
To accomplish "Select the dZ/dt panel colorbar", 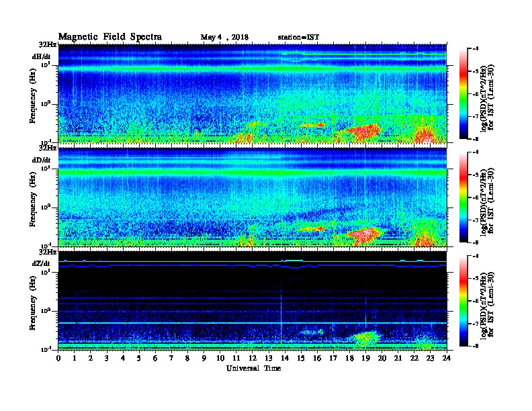I will [x=463, y=301].
